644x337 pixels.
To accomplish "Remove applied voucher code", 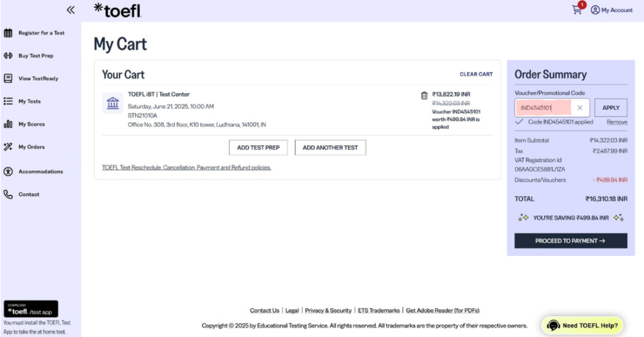I will (x=617, y=122).
